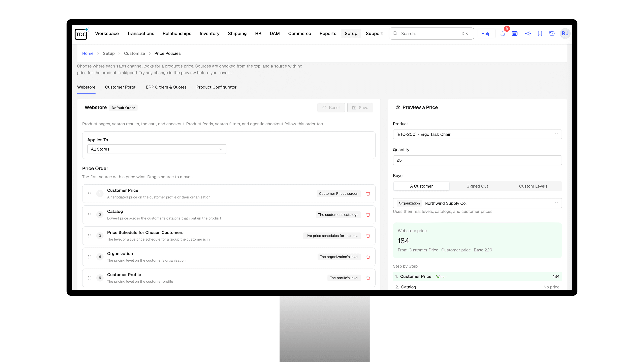Image resolution: width=644 pixels, height=362 pixels.
Task: Delete the Catalog source
Action: (x=368, y=215)
